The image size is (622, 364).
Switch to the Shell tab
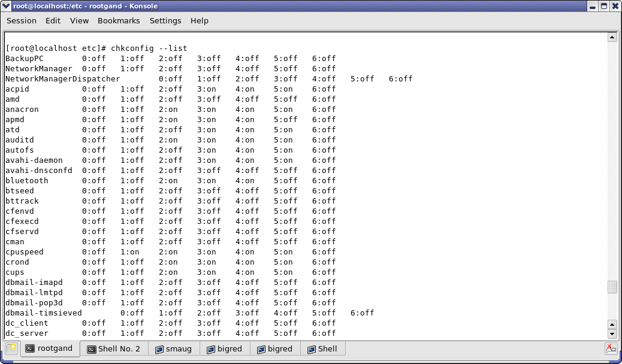324,349
